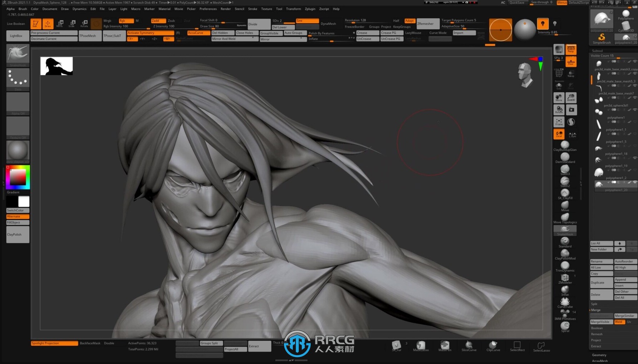
Task: Select the ClayBuildupGian brush
Action: click(x=565, y=146)
